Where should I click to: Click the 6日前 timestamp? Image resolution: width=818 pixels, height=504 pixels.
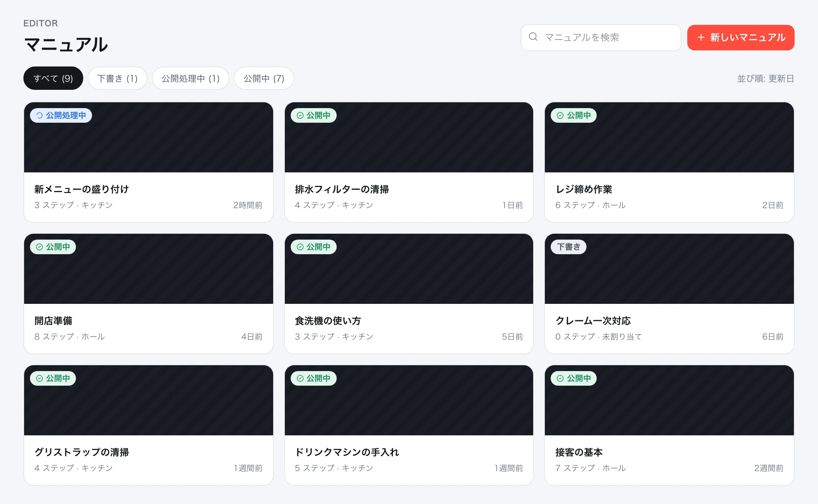click(x=773, y=337)
